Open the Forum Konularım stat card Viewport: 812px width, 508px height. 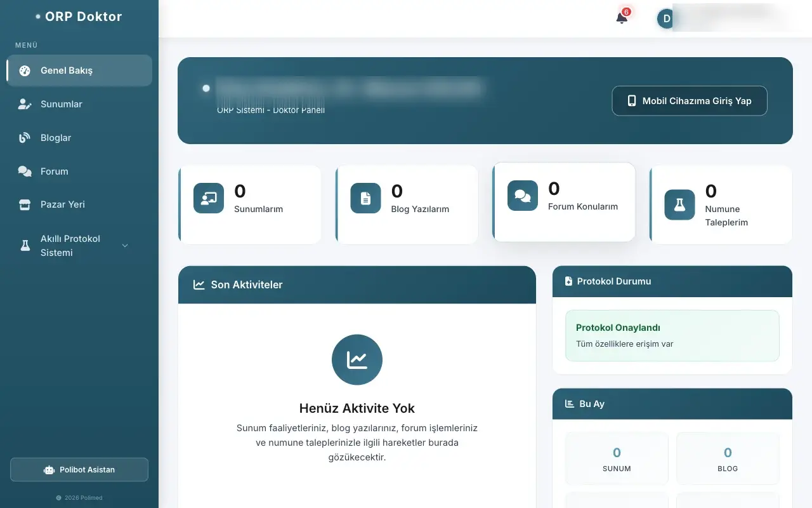(564, 202)
